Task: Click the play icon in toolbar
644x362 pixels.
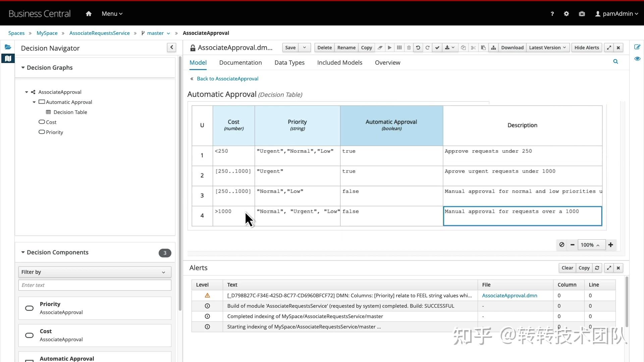Action: click(389, 48)
